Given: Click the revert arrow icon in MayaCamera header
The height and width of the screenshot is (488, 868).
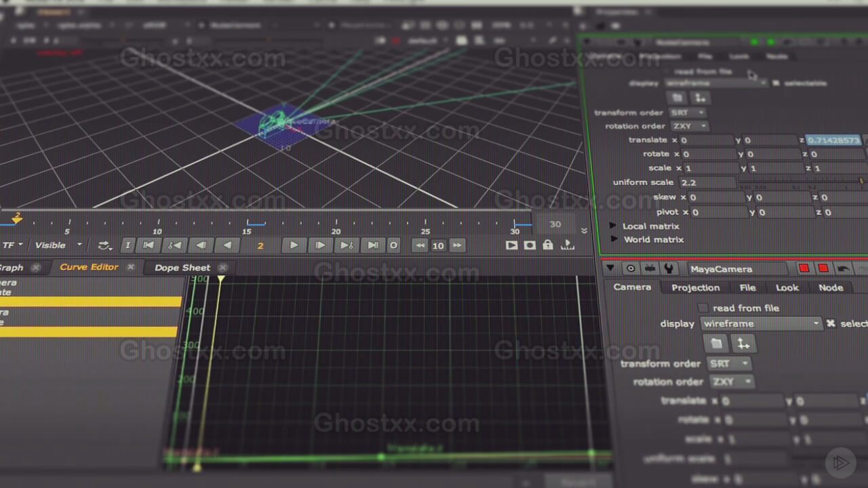Looking at the screenshot, I should 843,269.
